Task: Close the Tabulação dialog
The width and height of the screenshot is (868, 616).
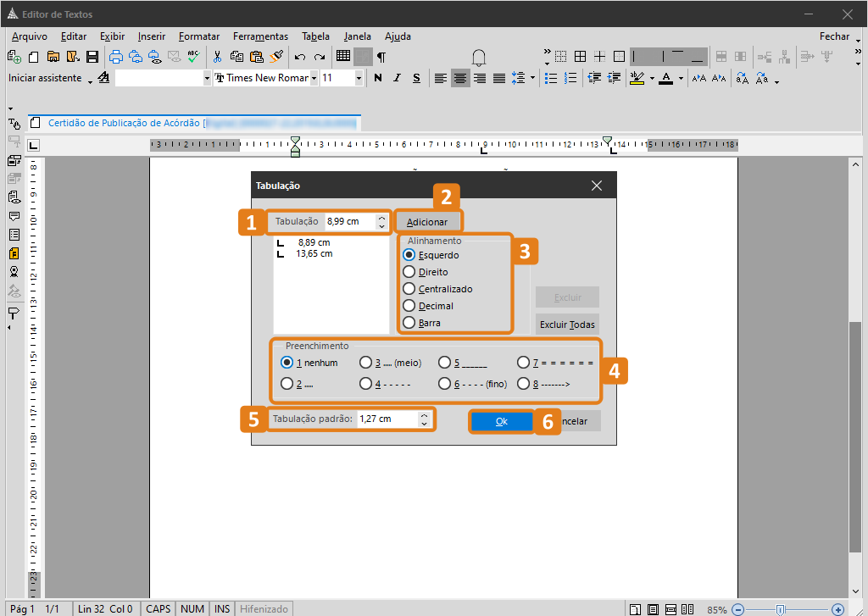Action: pyautogui.click(x=597, y=186)
